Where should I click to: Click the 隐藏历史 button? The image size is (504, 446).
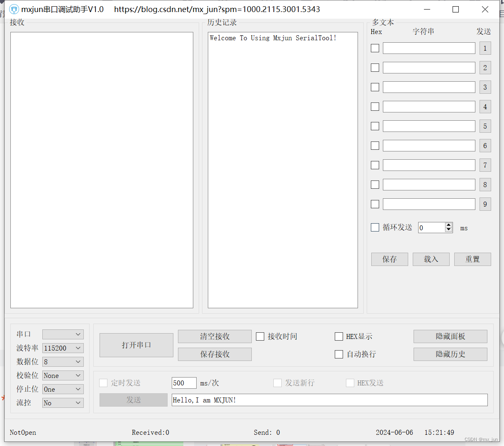[450, 354]
